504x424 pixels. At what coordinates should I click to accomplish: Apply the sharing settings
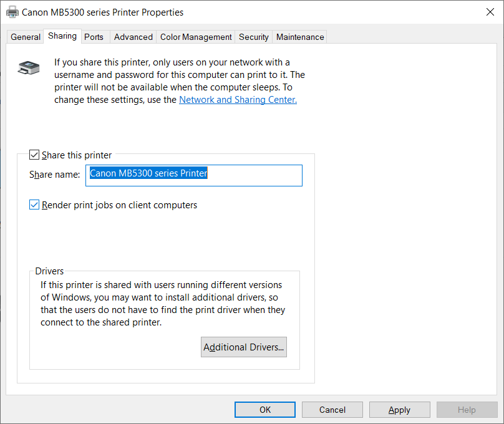400,410
